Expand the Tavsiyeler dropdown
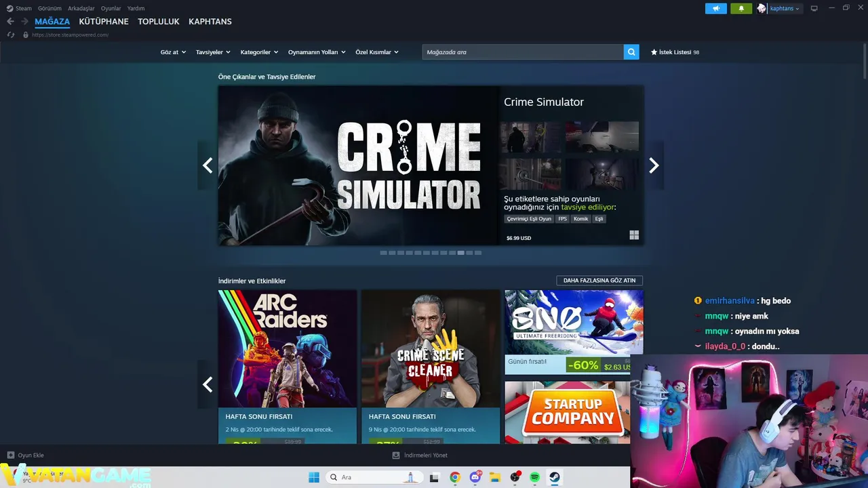The image size is (868, 488). pos(213,52)
